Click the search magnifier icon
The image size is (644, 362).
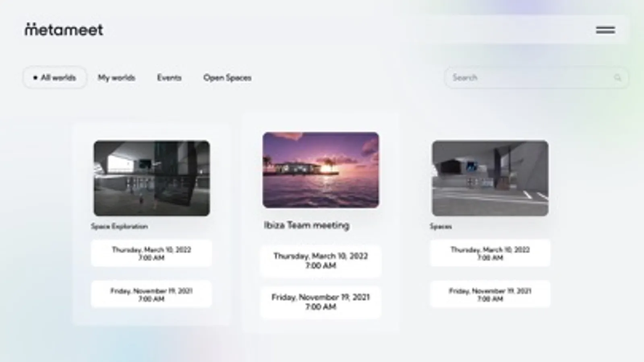pyautogui.click(x=617, y=78)
